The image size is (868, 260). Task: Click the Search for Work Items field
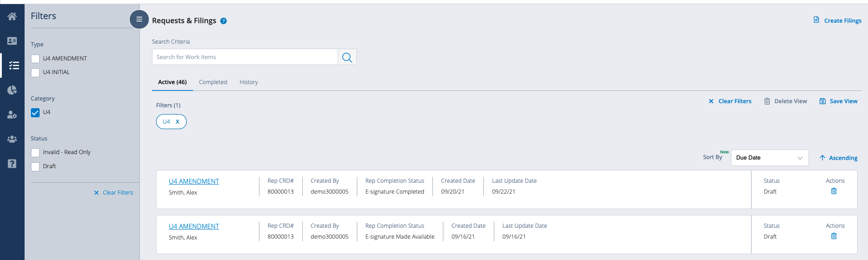point(245,57)
